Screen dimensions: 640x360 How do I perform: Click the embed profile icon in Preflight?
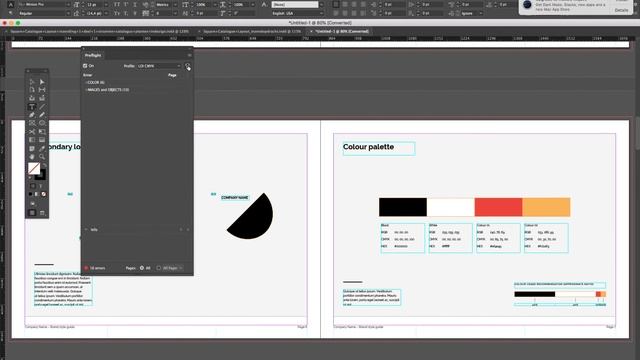[188, 66]
